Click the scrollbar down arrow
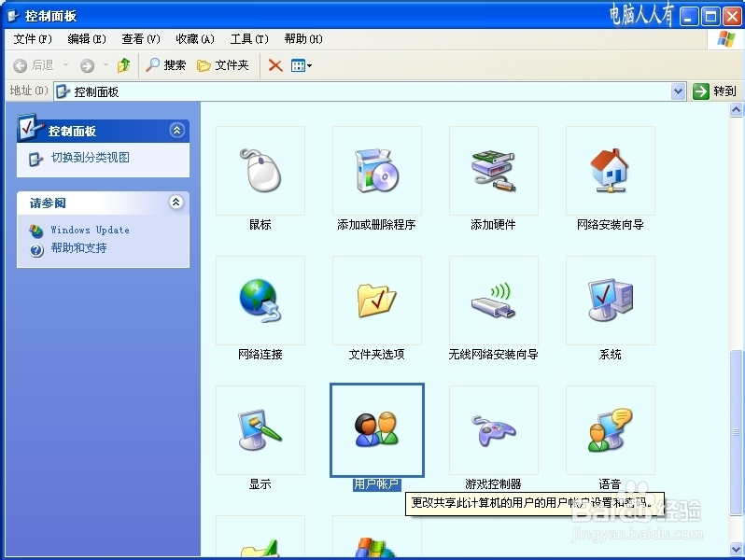 (736, 549)
